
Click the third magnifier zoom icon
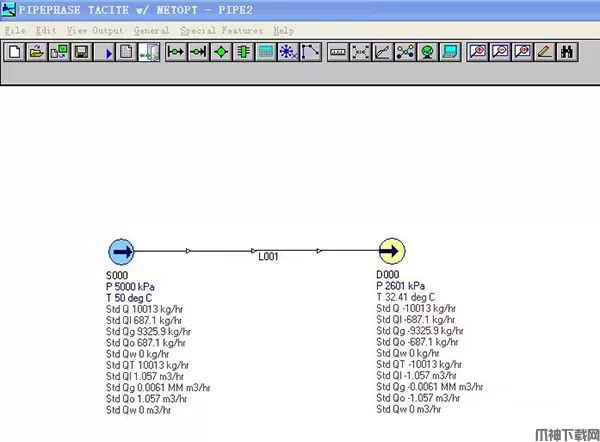[522, 52]
